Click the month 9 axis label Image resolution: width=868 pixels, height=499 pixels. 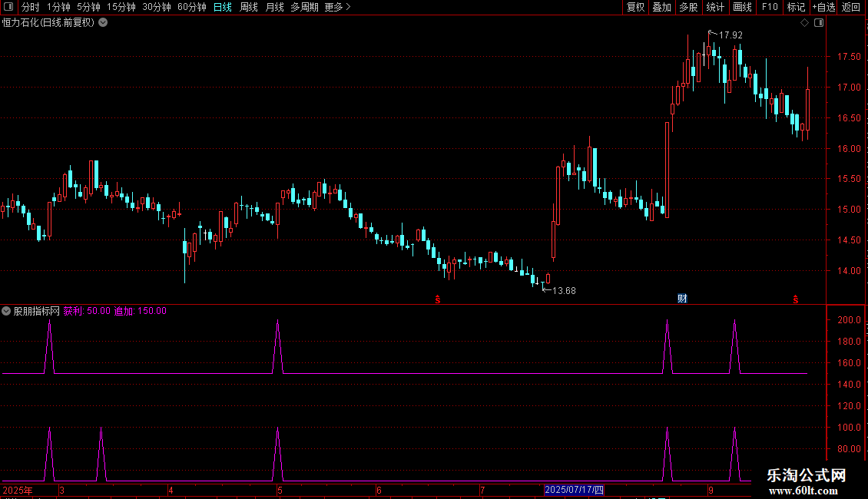point(711,490)
